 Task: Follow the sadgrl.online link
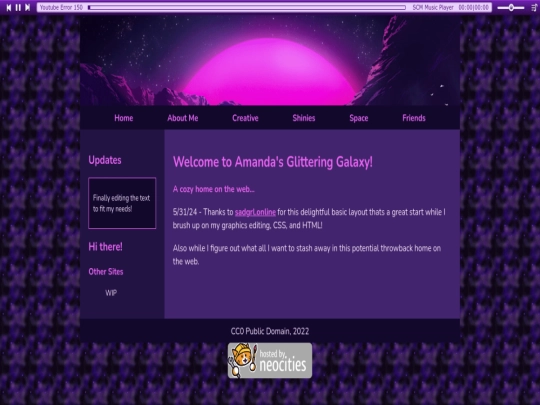coord(255,212)
